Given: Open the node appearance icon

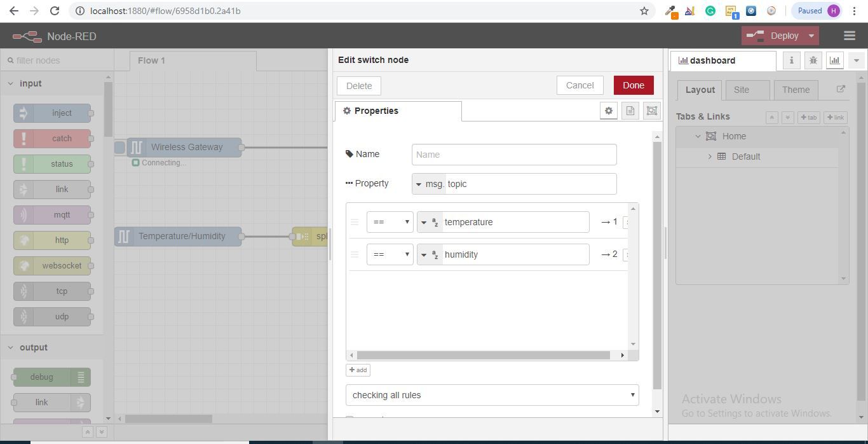Looking at the screenshot, I should point(652,111).
